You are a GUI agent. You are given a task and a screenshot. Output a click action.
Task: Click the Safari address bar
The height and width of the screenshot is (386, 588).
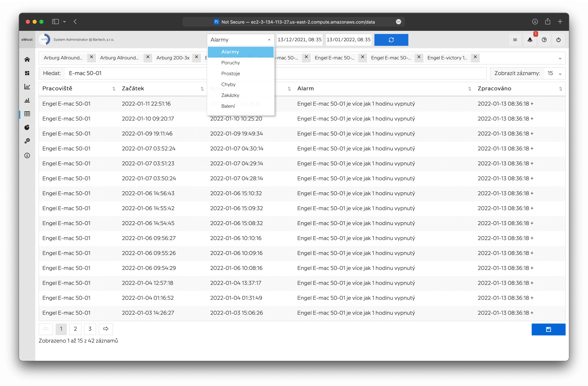(x=294, y=22)
